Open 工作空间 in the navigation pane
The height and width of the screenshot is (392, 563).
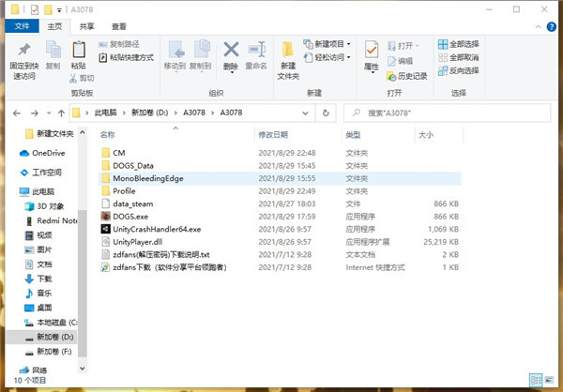coord(40,173)
